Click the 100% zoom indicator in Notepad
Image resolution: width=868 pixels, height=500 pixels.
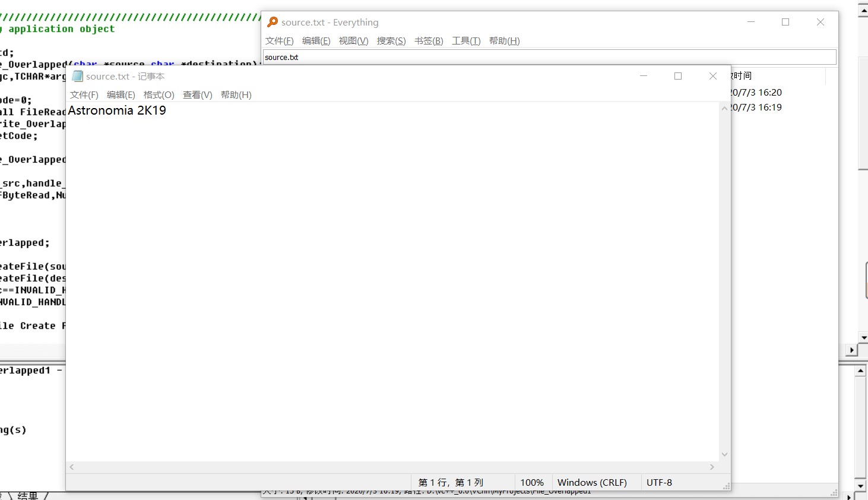[x=533, y=482]
